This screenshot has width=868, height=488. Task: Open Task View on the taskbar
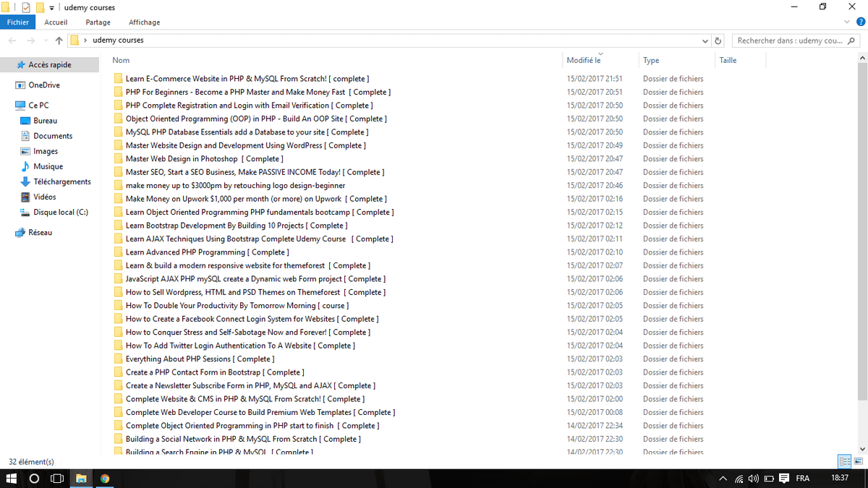pyautogui.click(x=57, y=479)
